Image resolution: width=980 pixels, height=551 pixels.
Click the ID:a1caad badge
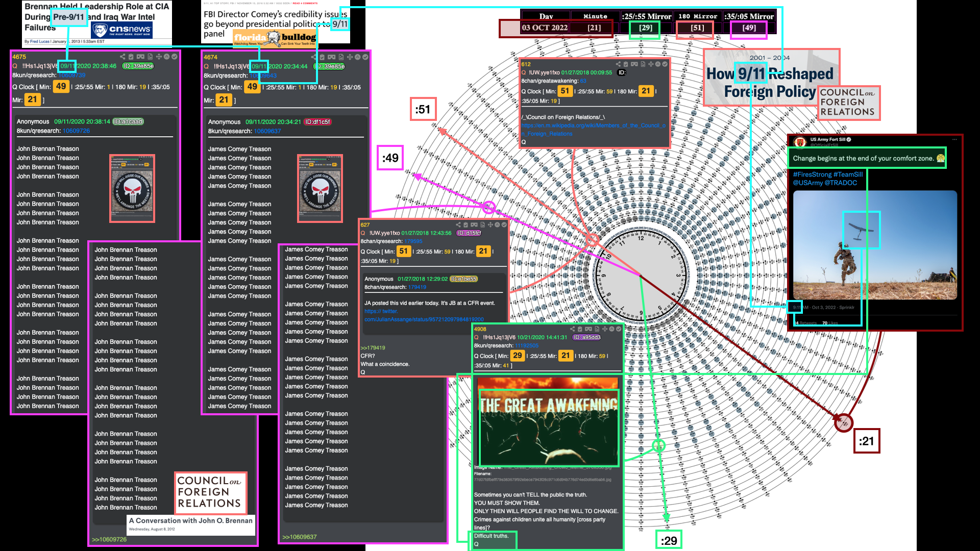[128, 122]
